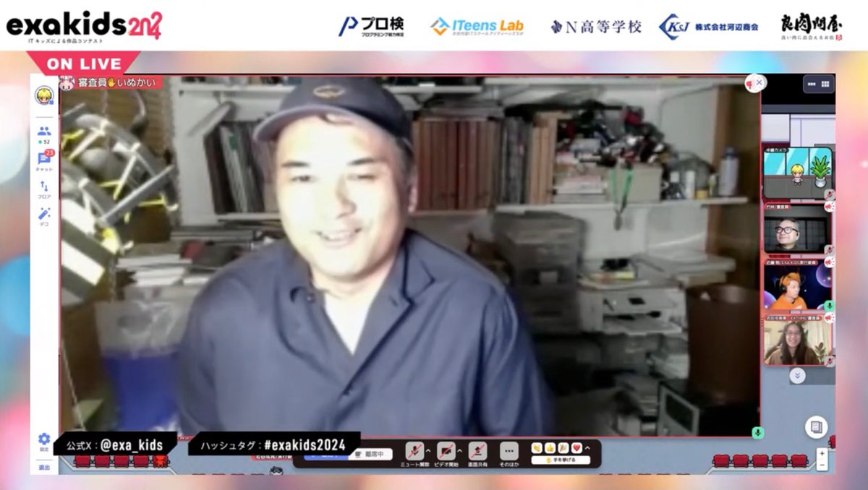The width and height of the screenshot is (868, 490).
Task: Expand camera options chevron
Action: coord(460,450)
